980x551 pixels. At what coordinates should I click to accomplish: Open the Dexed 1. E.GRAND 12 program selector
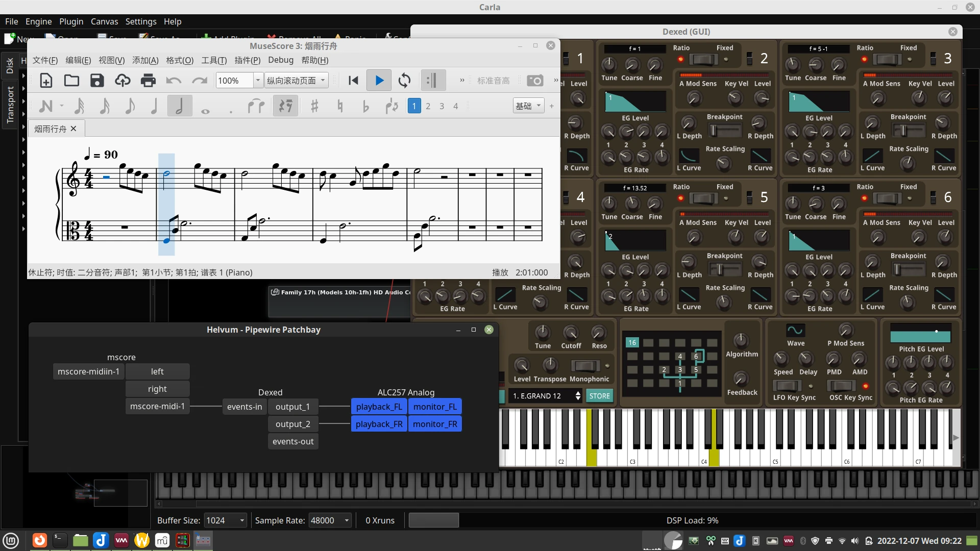[x=545, y=396]
